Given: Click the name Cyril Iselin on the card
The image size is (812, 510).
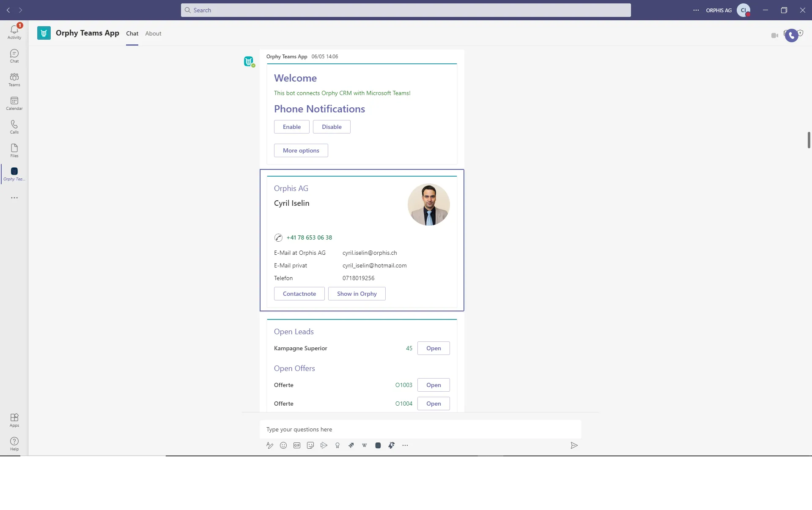Looking at the screenshot, I should coord(292,203).
